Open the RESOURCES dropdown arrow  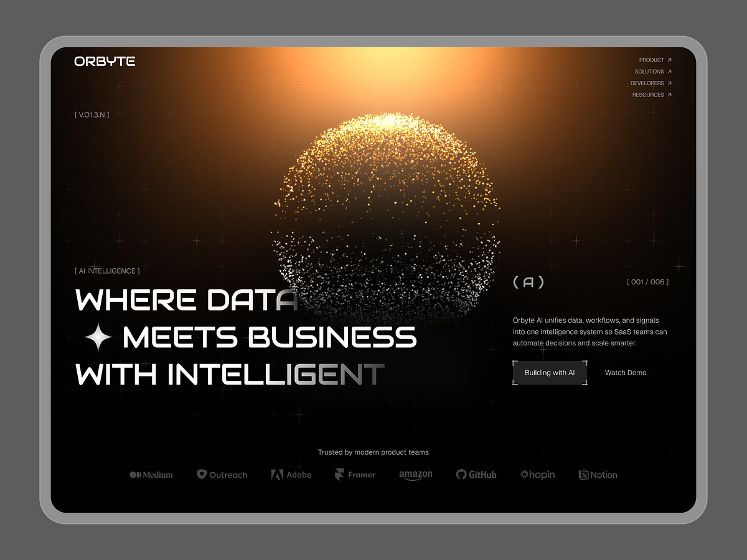tap(671, 95)
